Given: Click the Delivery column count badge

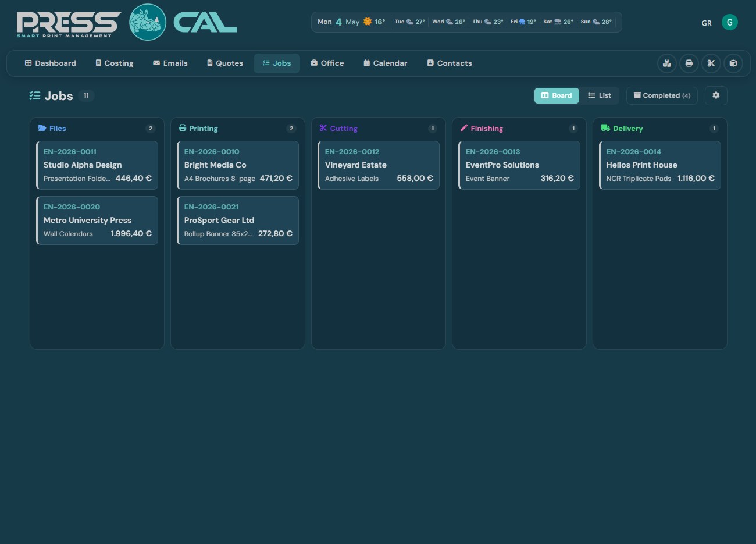Looking at the screenshot, I should 714,129.
